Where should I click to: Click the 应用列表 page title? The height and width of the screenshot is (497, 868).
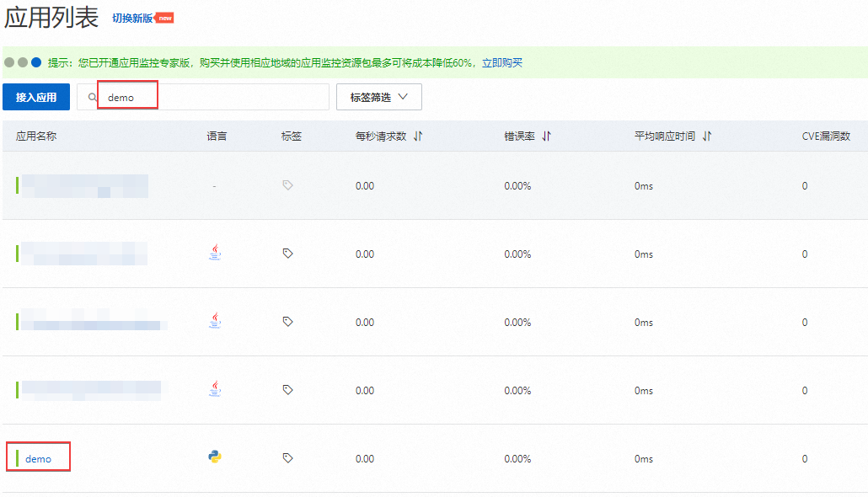[51, 17]
